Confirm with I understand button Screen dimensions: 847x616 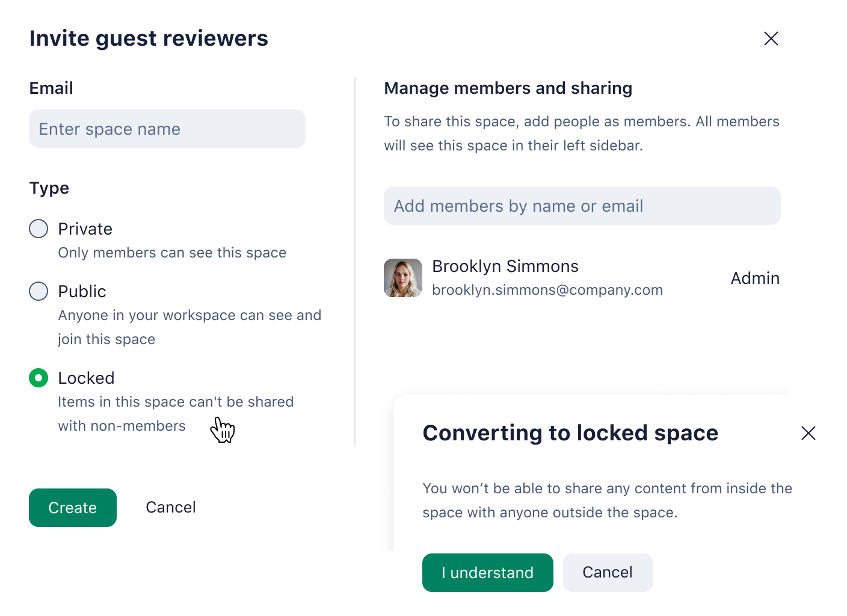point(487,572)
